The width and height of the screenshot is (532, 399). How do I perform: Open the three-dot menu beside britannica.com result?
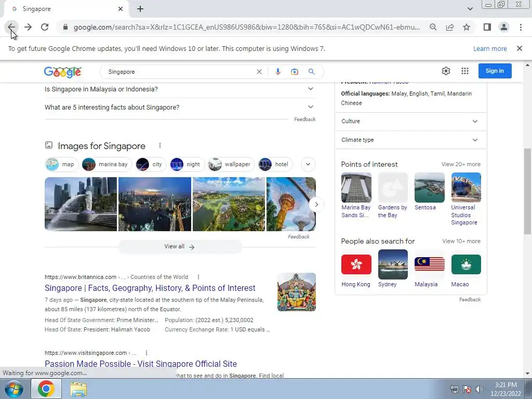click(198, 277)
